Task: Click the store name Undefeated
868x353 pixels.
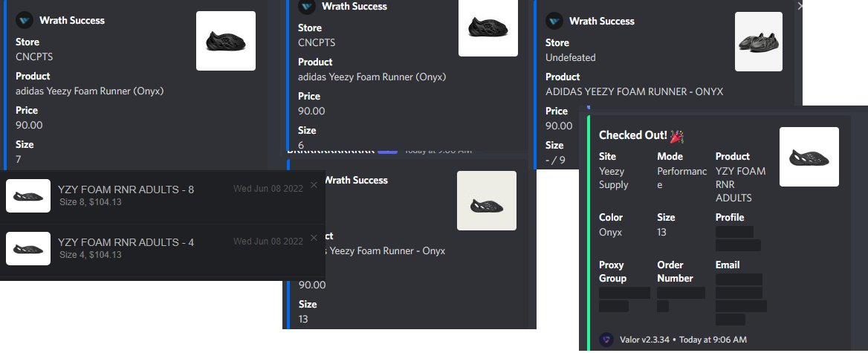Action: [571, 57]
